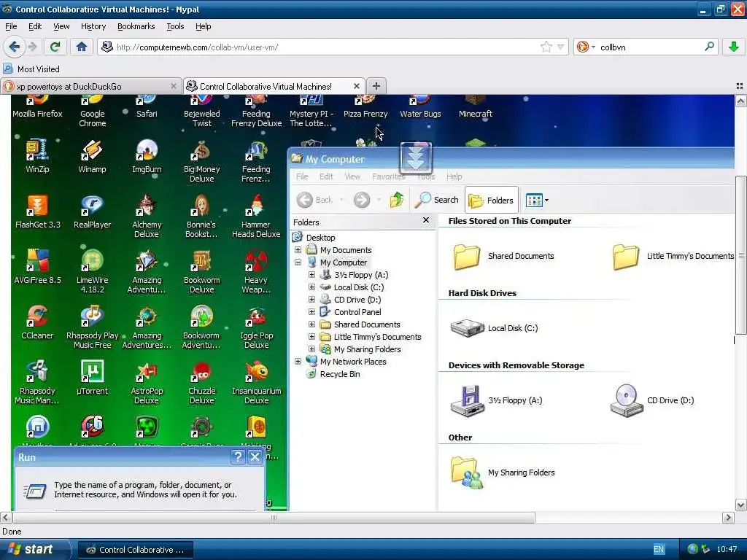Open the AstroPop Deluxe icon
Viewport: 747px width, 560px height.
click(x=147, y=383)
